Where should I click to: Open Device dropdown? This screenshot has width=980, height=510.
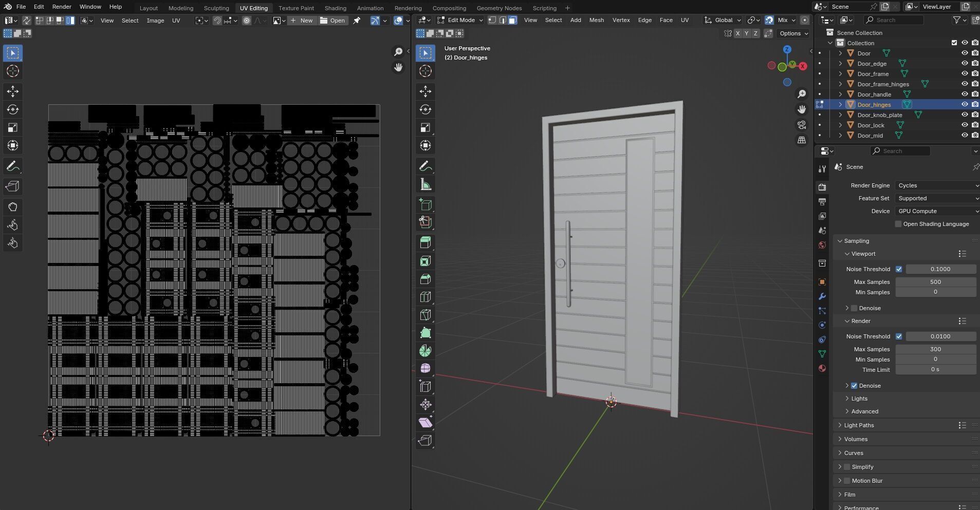(937, 211)
